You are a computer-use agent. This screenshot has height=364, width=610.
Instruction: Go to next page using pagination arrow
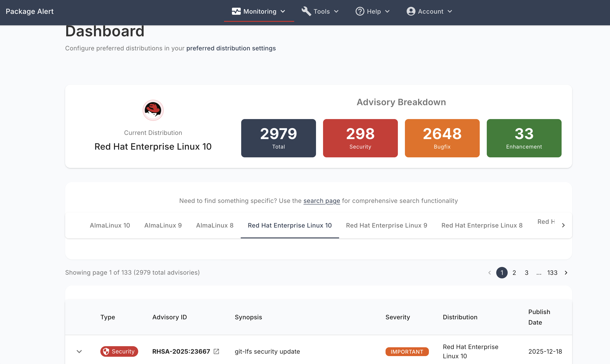pyautogui.click(x=566, y=272)
